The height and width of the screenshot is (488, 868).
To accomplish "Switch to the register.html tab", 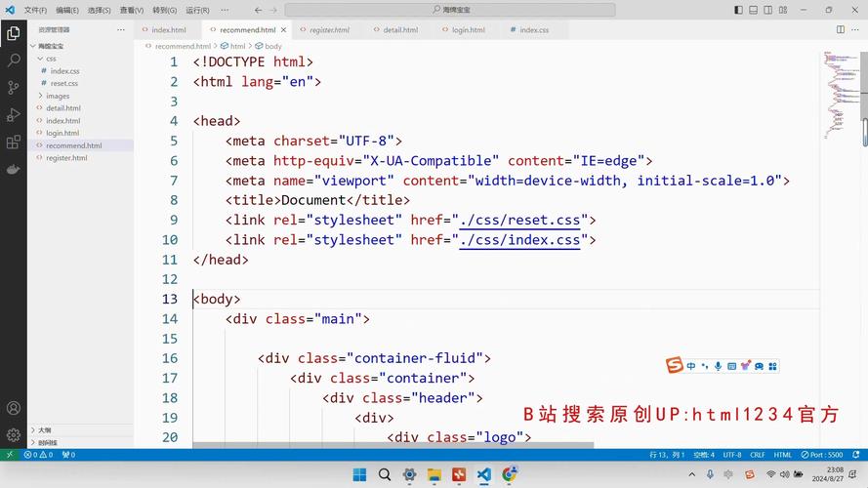I will [x=329, y=30].
